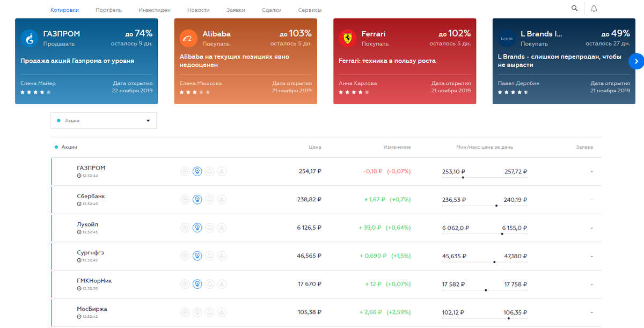Set a bell alert for ГАЗПРОМ row
The image size is (644, 328).
pyautogui.click(x=209, y=171)
